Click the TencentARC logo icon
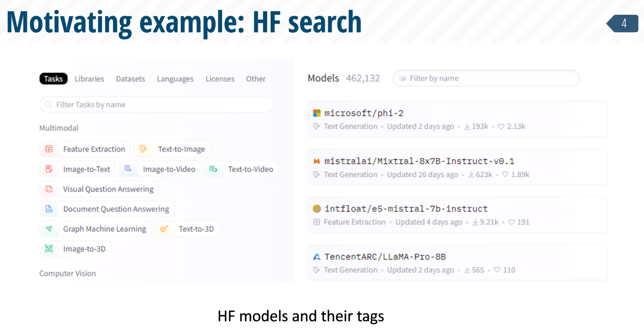644x332 pixels. click(316, 257)
